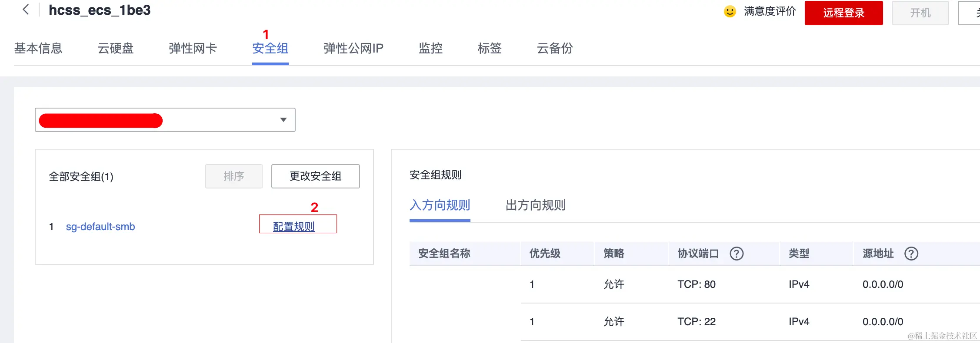Open the 监控 tab
This screenshot has height=343, width=980.
click(x=430, y=48)
